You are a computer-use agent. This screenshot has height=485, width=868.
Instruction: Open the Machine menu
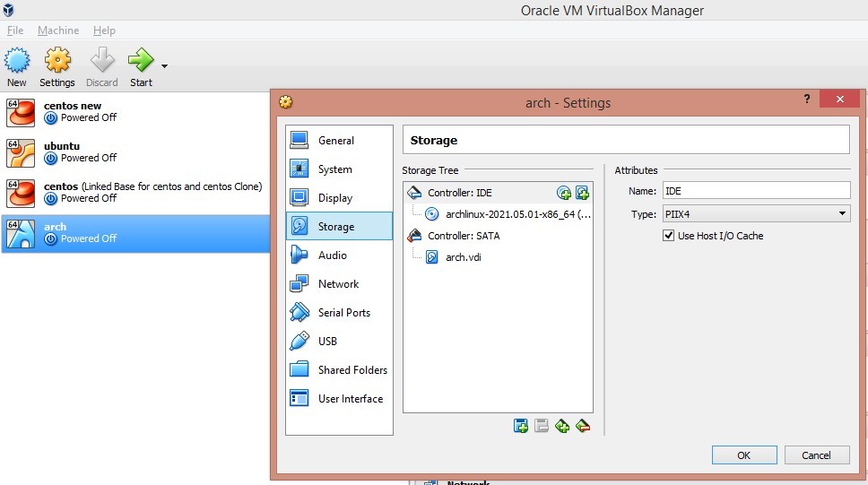58,30
